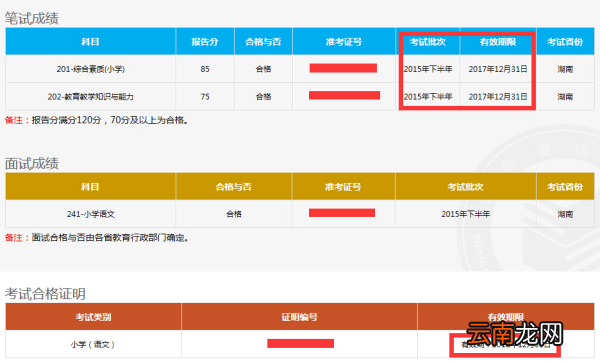Click the note about 报告分满分120分

pyautogui.click(x=96, y=120)
